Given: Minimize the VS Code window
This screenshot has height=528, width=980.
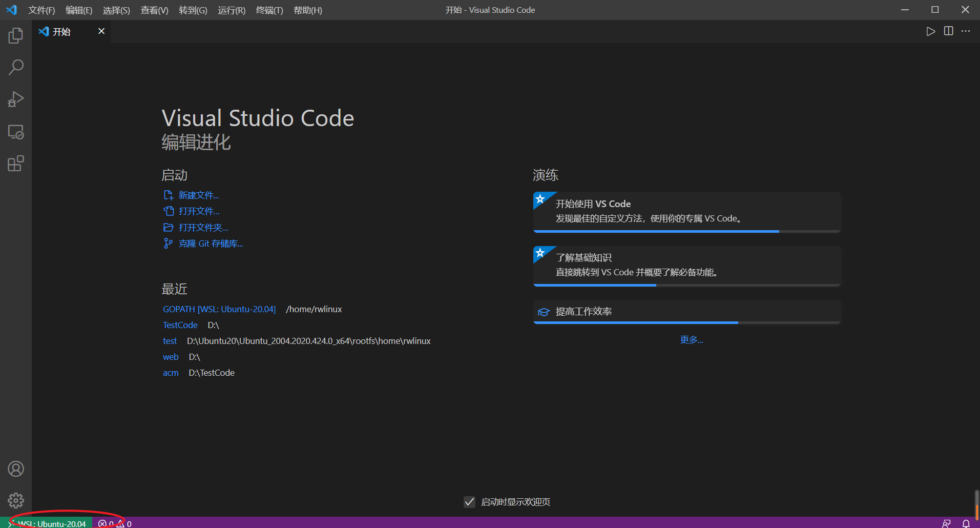Looking at the screenshot, I should click(x=905, y=10).
